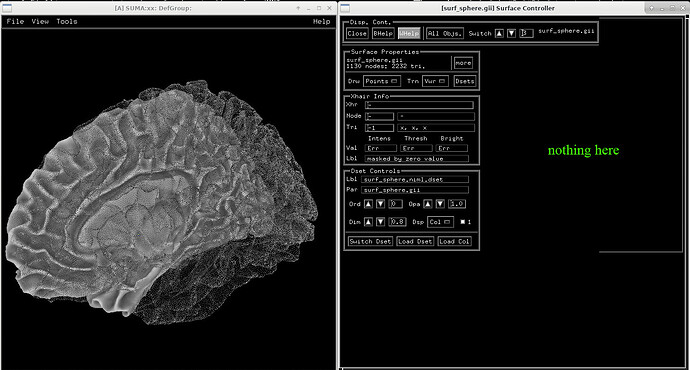Click the more button in Surface Properties

pyautogui.click(x=463, y=63)
